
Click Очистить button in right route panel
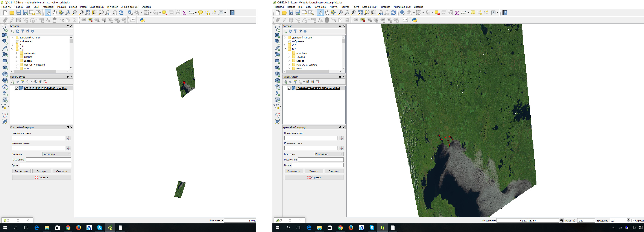(334, 171)
